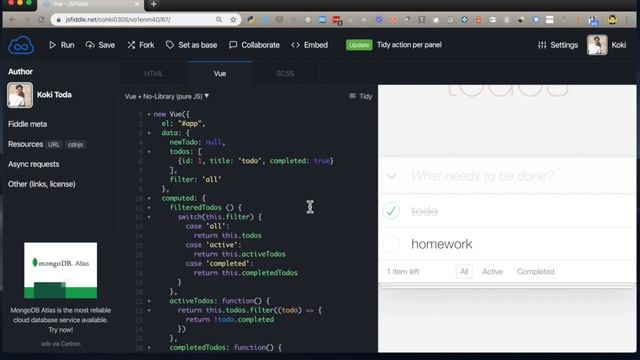
Task: Open the Settings menu
Action: coord(558,45)
